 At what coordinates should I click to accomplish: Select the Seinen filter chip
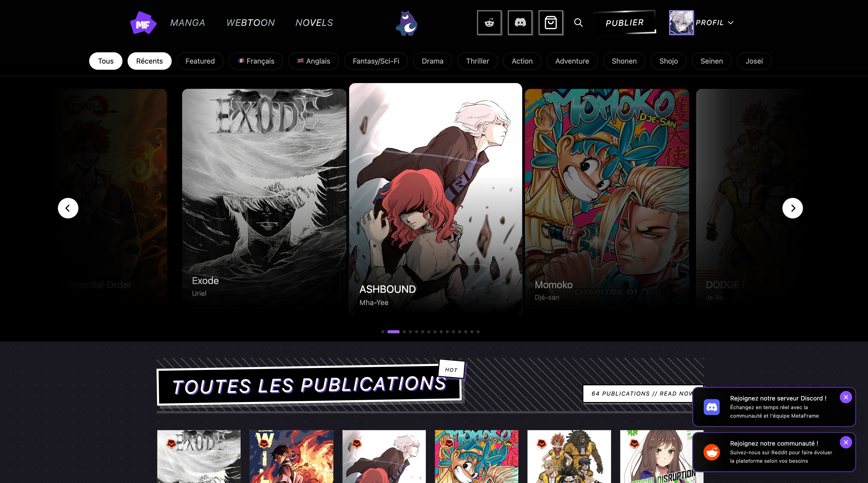[x=712, y=61]
